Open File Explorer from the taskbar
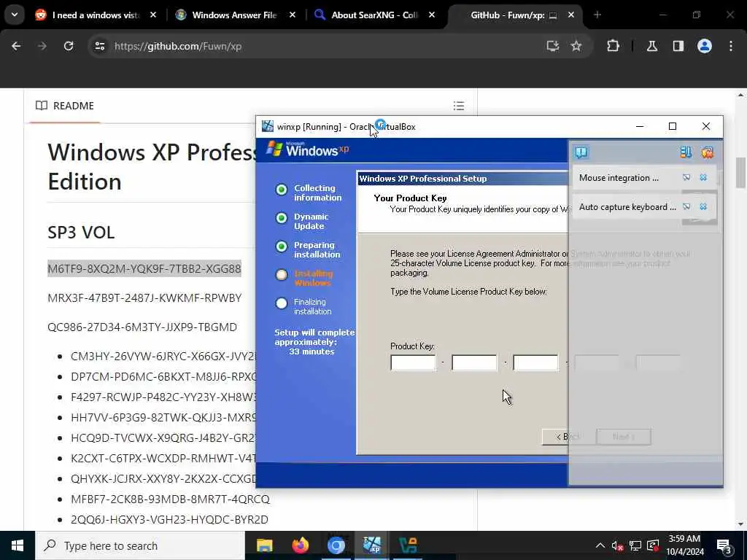 pyautogui.click(x=264, y=545)
